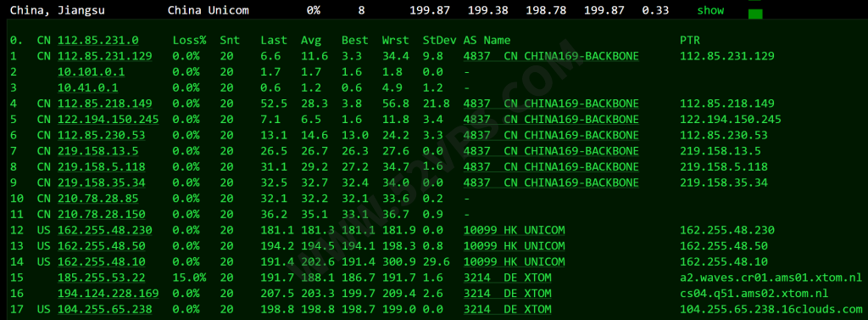Open underlined IP link 162.255.48.230 at hop 12
The width and height of the screenshot is (868, 320).
click(x=105, y=230)
